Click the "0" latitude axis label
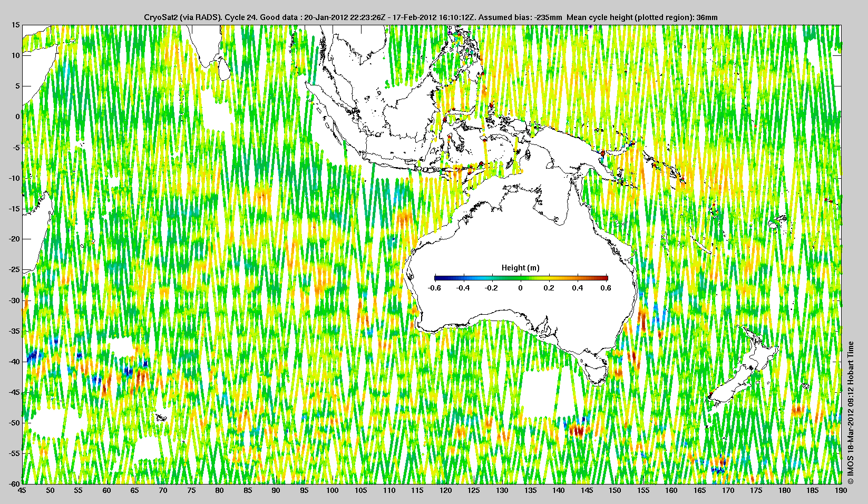The image size is (868, 504). click(x=18, y=117)
